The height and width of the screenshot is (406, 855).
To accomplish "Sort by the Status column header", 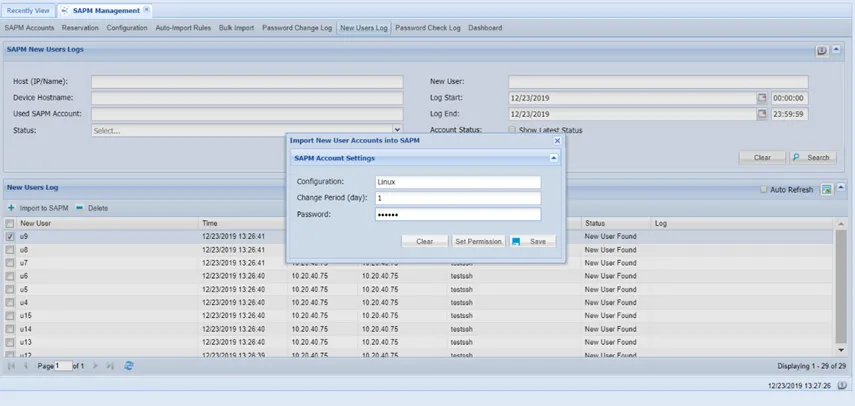I will pyautogui.click(x=615, y=223).
